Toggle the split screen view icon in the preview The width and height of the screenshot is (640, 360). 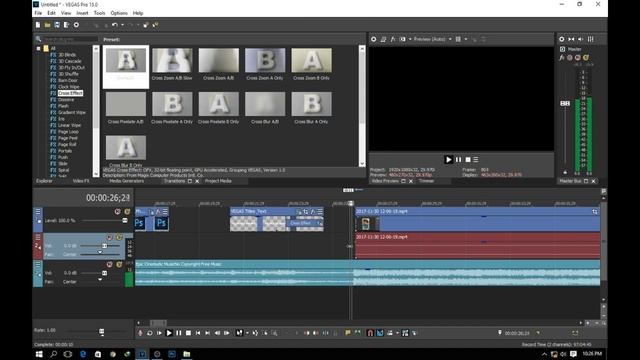tap(403, 39)
